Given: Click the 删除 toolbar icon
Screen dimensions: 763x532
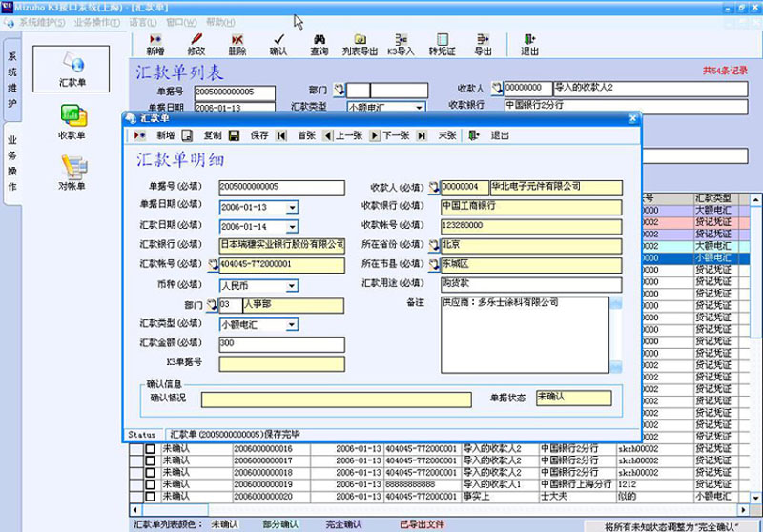Looking at the screenshot, I should coord(237,44).
